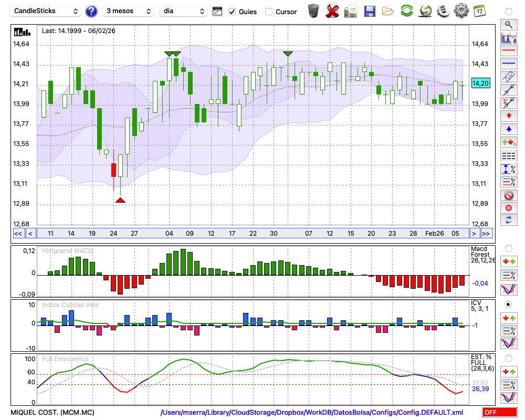Toggle the red OFF button
525x420 pixels.
click(500, 412)
